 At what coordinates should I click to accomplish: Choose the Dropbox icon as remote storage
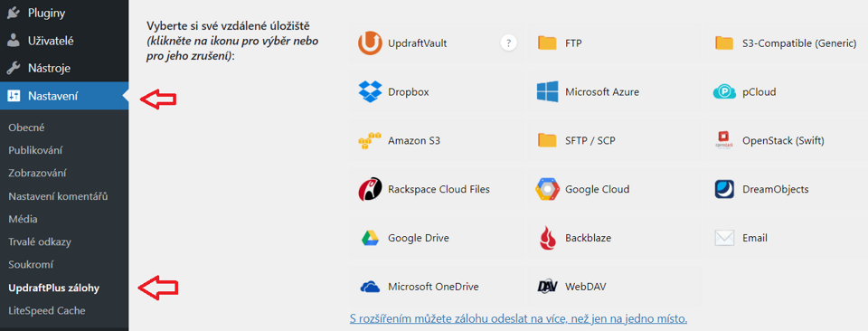click(370, 92)
